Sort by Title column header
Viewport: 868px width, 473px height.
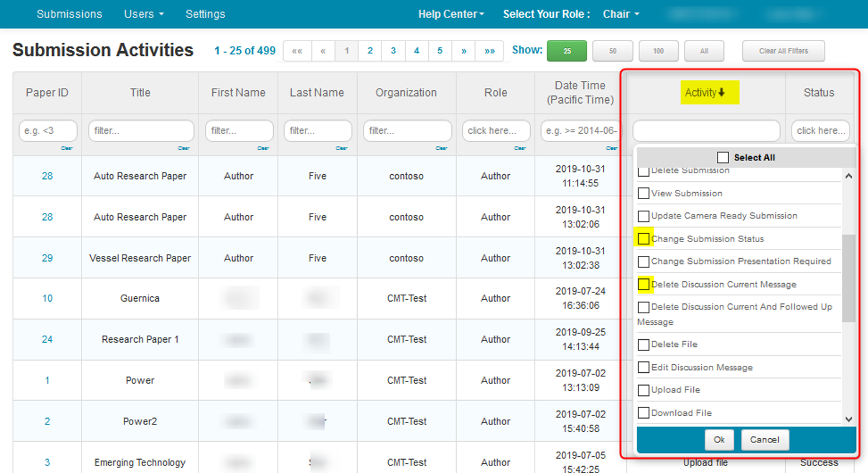click(x=140, y=93)
